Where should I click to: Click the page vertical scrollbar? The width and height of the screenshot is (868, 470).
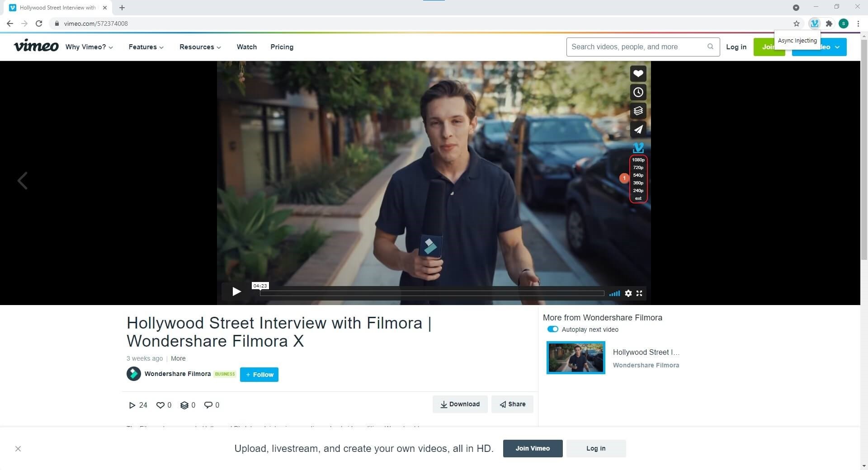864,149
